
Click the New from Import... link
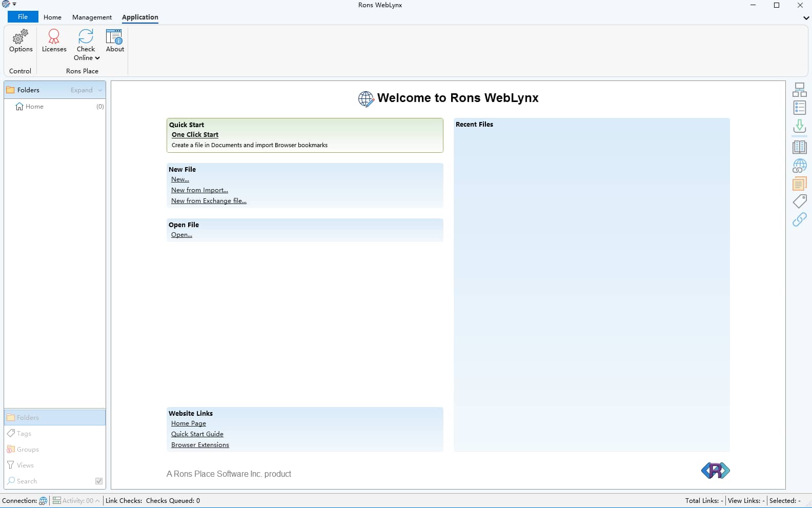(x=199, y=190)
